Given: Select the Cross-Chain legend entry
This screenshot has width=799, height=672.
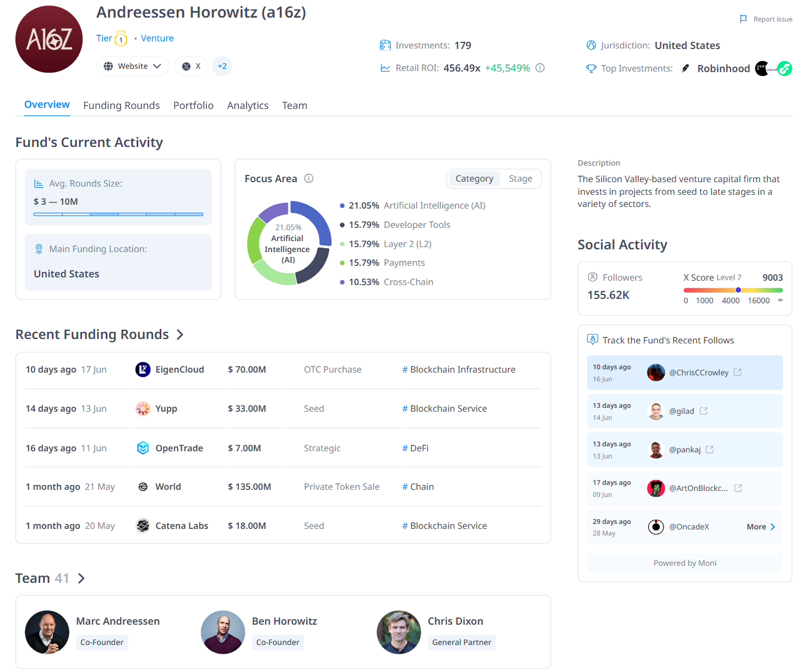Looking at the screenshot, I should coord(387,282).
